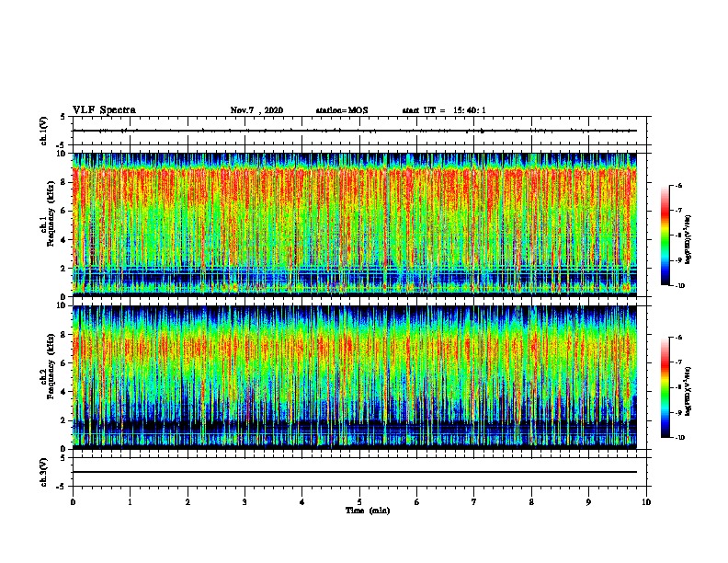This screenshot has height=563, width=728.
Task: Click the ch.1 frequency tick '2' kHz
Action: tap(63, 268)
